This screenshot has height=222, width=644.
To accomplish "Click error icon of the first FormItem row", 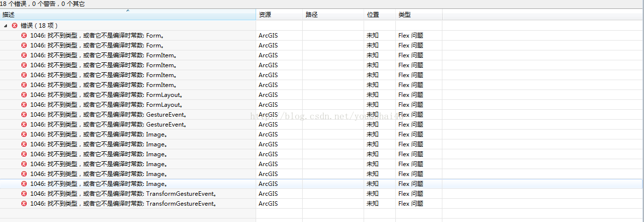I will coord(24,55).
